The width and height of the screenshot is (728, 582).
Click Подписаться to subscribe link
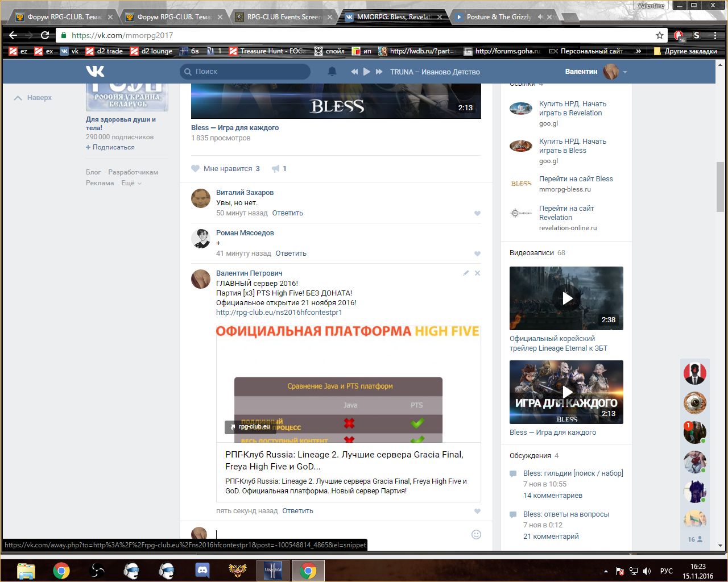(110, 147)
